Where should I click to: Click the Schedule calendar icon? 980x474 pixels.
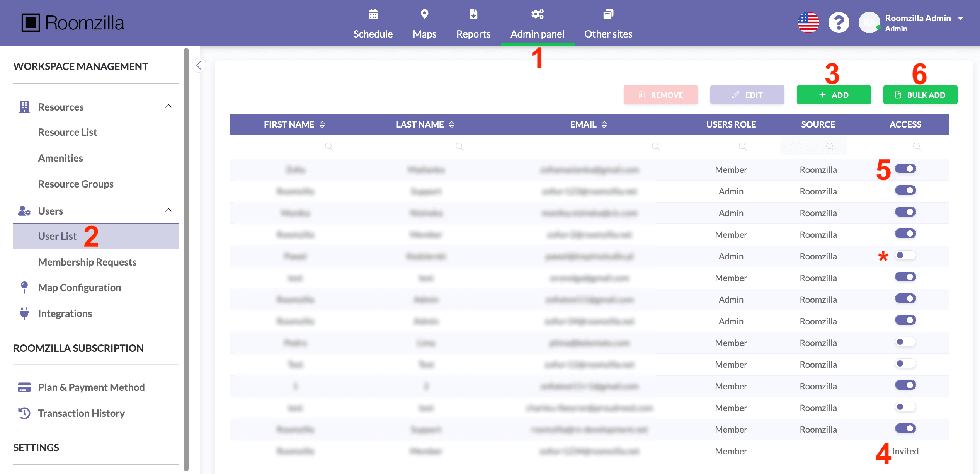(x=373, y=15)
